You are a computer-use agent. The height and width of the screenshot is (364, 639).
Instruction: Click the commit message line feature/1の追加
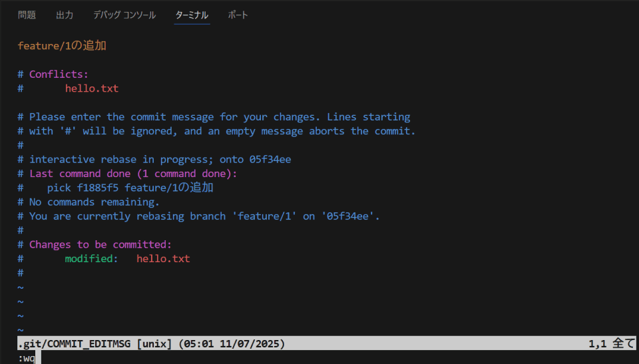click(x=62, y=45)
